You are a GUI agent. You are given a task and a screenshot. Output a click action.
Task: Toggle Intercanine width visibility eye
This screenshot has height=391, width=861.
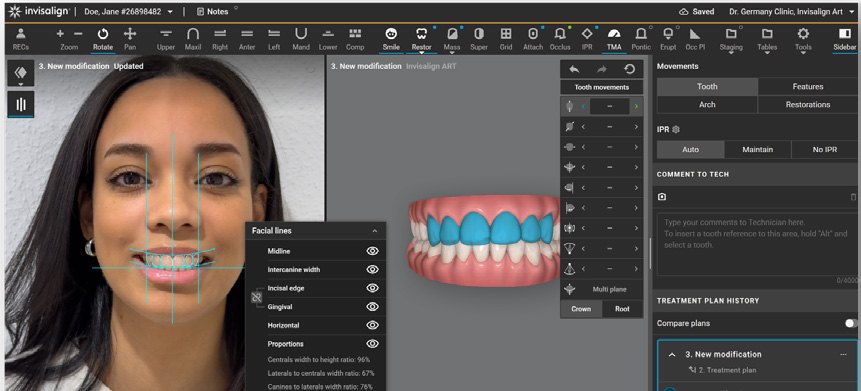(x=372, y=270)
